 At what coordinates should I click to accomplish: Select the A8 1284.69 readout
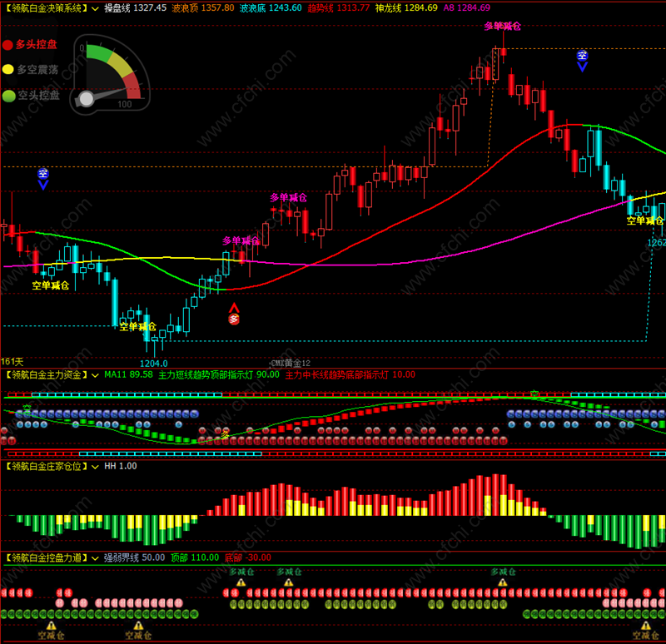coord(467,8)
